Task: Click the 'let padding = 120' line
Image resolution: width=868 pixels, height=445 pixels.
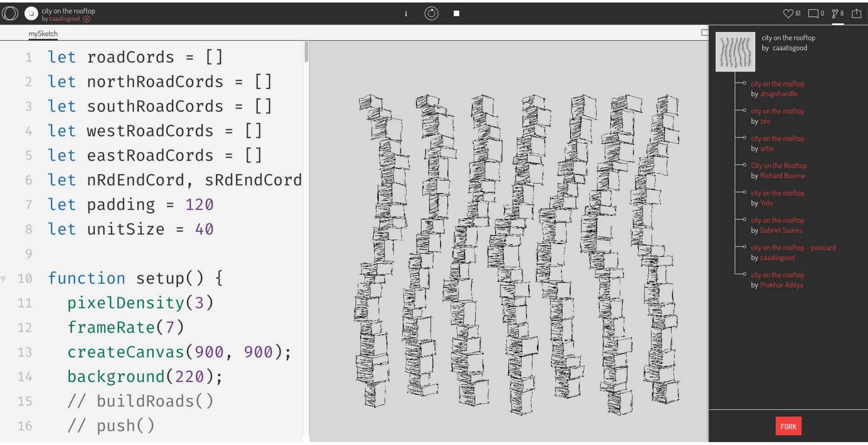Action: (x=130, y=205)
